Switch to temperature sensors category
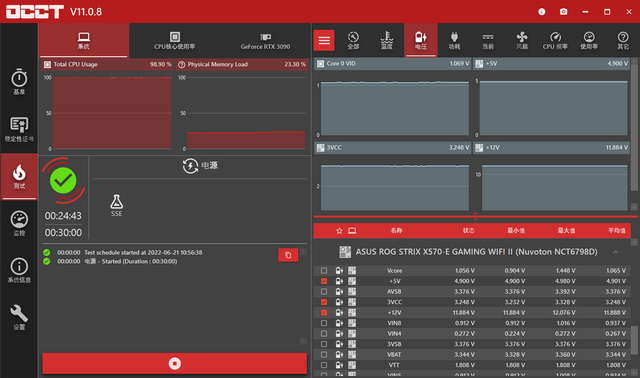 [x=387, y=40]
